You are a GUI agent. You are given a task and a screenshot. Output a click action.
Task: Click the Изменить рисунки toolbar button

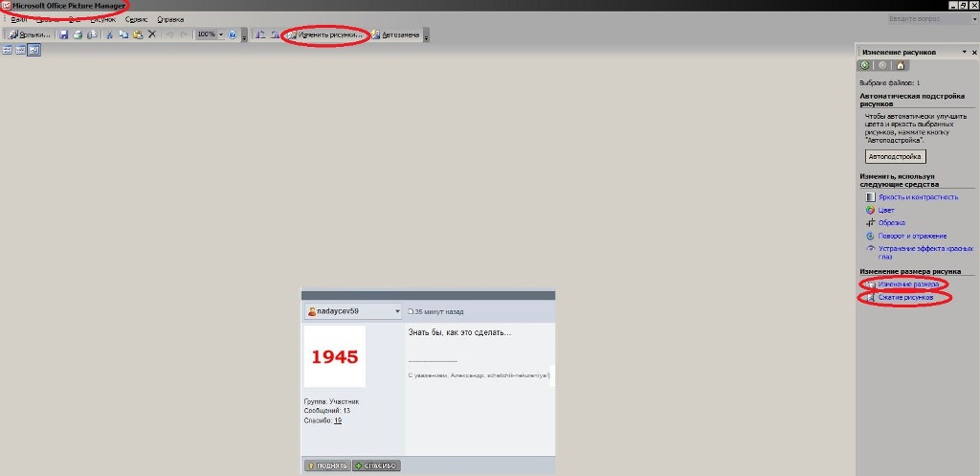(325, 34)
